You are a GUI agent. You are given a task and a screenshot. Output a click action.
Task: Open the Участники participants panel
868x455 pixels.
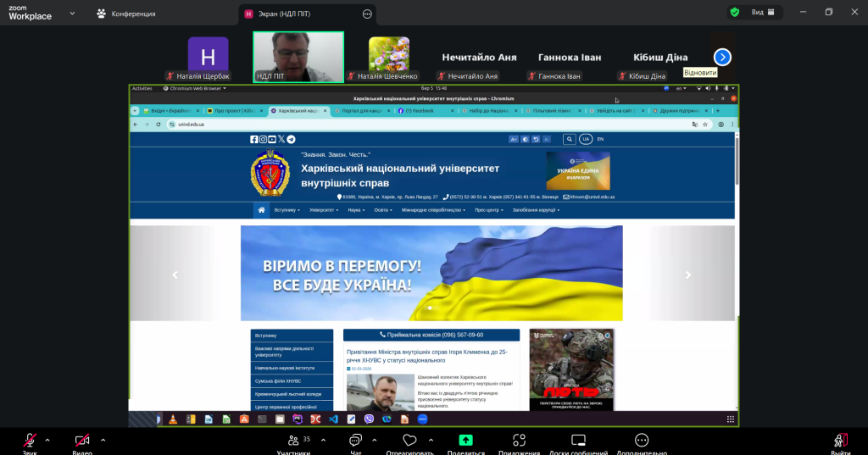(x=293, y=441)
